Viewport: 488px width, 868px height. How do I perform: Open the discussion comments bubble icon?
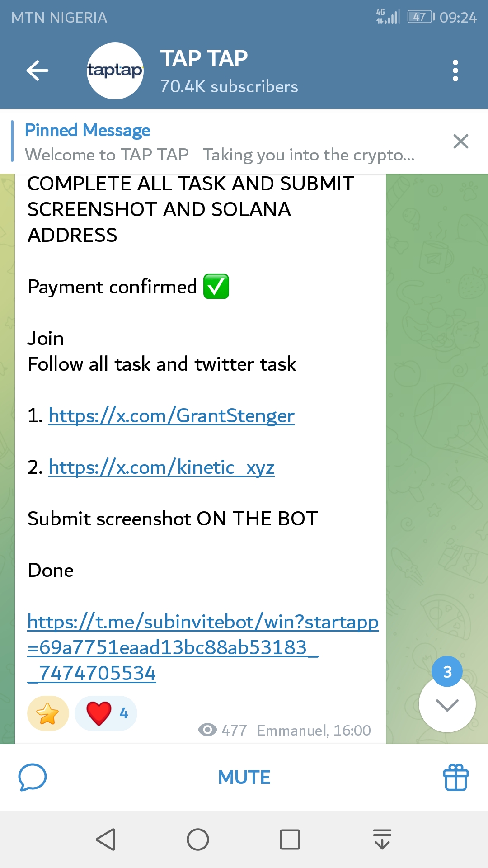(33, 777)
